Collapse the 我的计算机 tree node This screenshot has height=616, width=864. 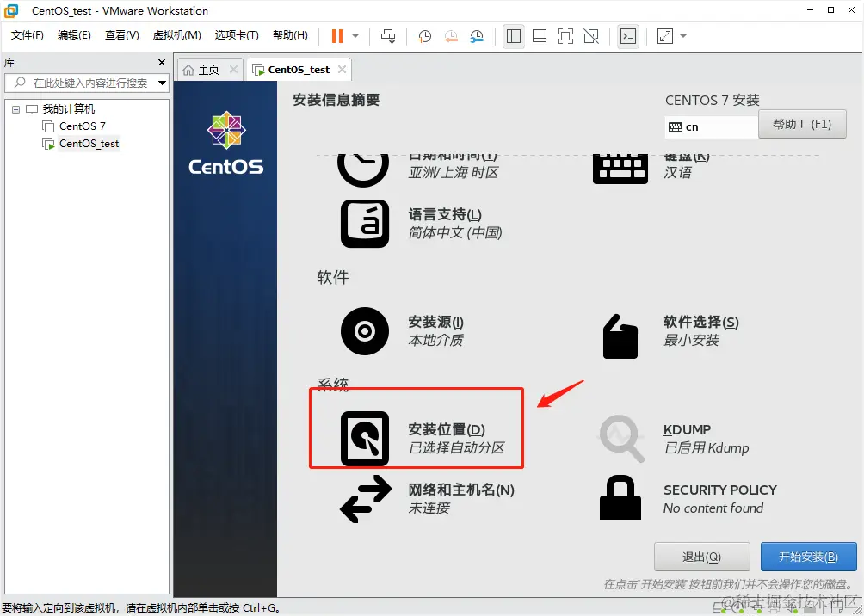[16, 109]
